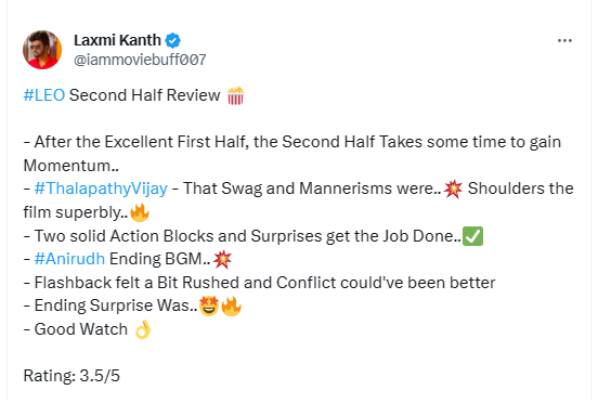Click the Flashback felt a Bit Rushed line
600x400 pixels.
[x=258, y=283]
